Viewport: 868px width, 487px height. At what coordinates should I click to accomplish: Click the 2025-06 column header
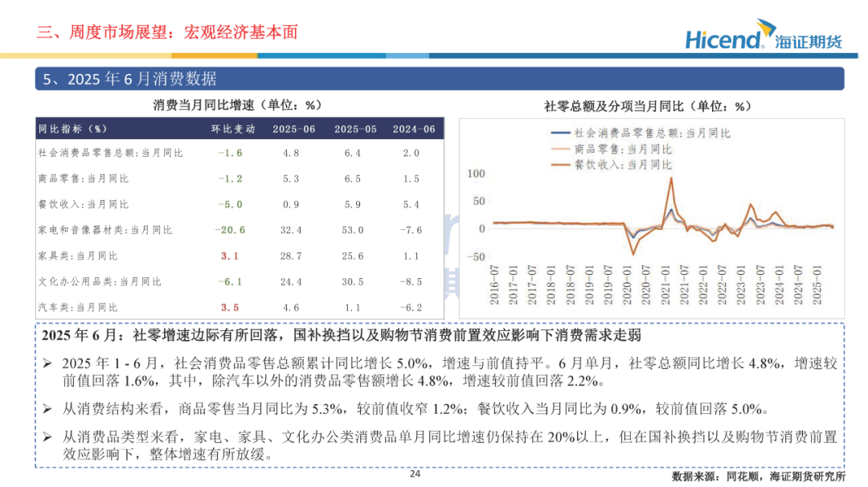(293, 129)
